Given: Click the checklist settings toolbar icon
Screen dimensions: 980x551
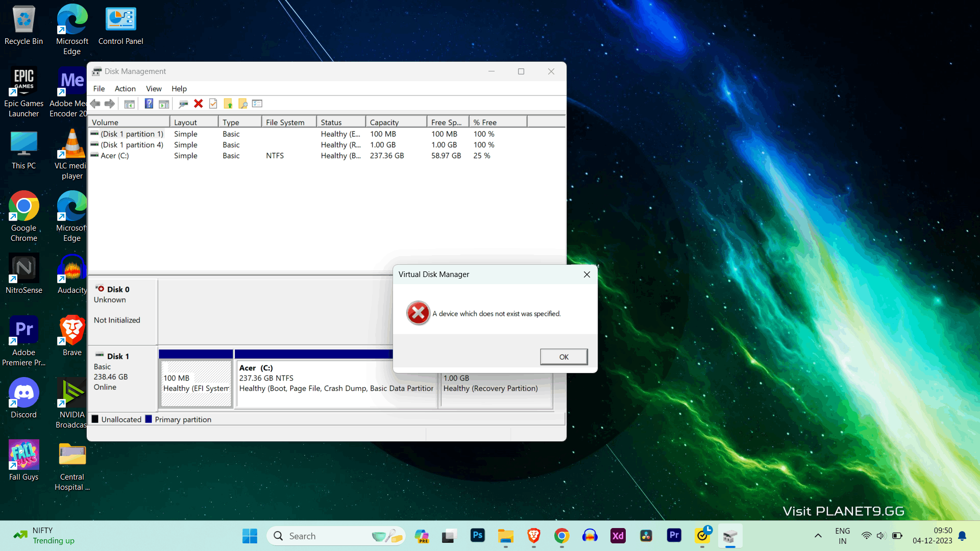Looking at the screenshot, I should 257,104.
